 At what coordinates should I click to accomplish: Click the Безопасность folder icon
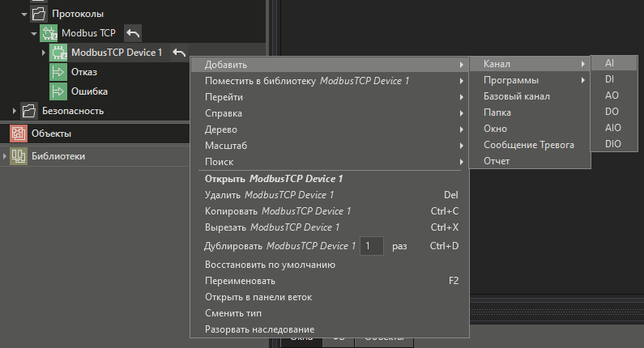29,111
